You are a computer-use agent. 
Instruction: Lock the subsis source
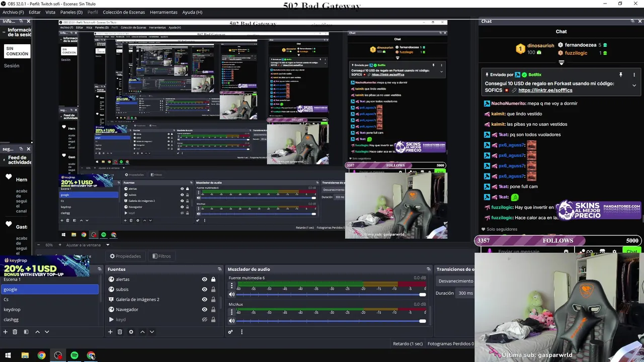(213, 289)
